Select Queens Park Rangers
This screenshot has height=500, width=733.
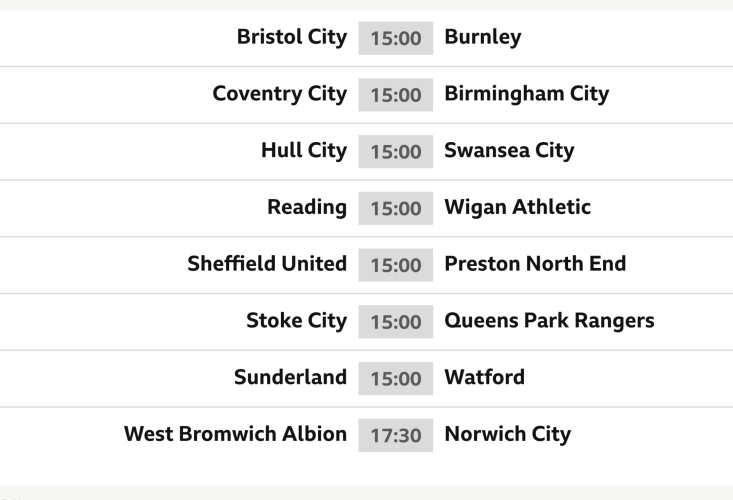pyautogui.click(x=549, y=322)
